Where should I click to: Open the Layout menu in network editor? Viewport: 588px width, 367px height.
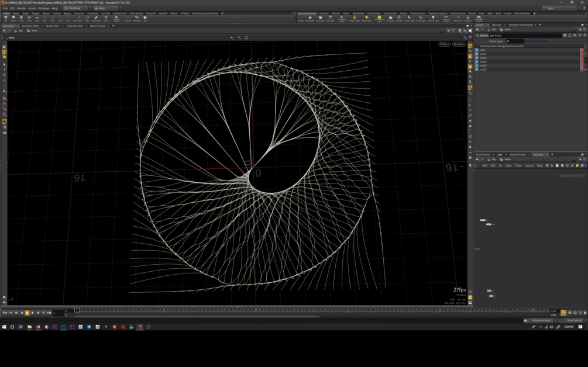[529, 165]
